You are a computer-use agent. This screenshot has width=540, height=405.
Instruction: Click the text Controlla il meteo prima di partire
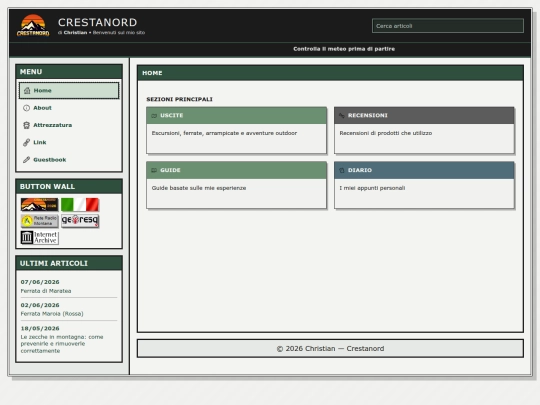[x=344, y=49]
